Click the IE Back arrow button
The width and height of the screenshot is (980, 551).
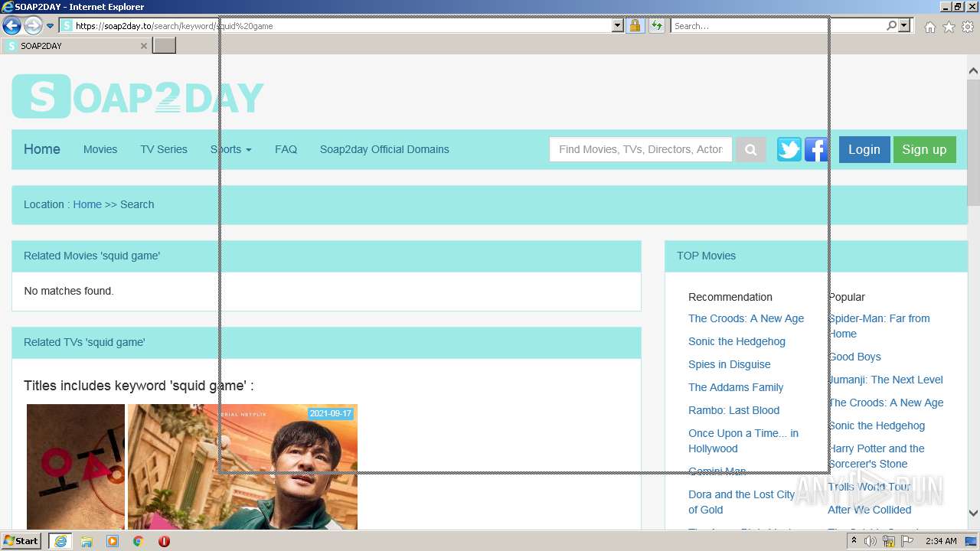[11, 26]
